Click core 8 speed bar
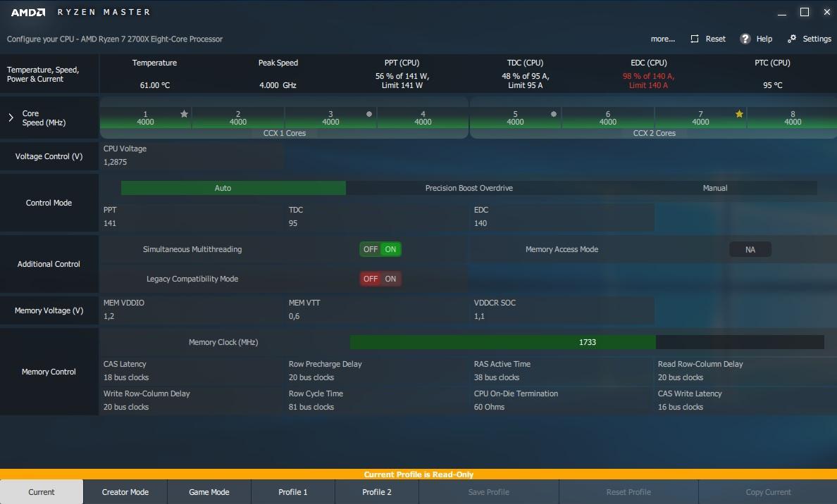The image size is (837, 504). point(793,118)
